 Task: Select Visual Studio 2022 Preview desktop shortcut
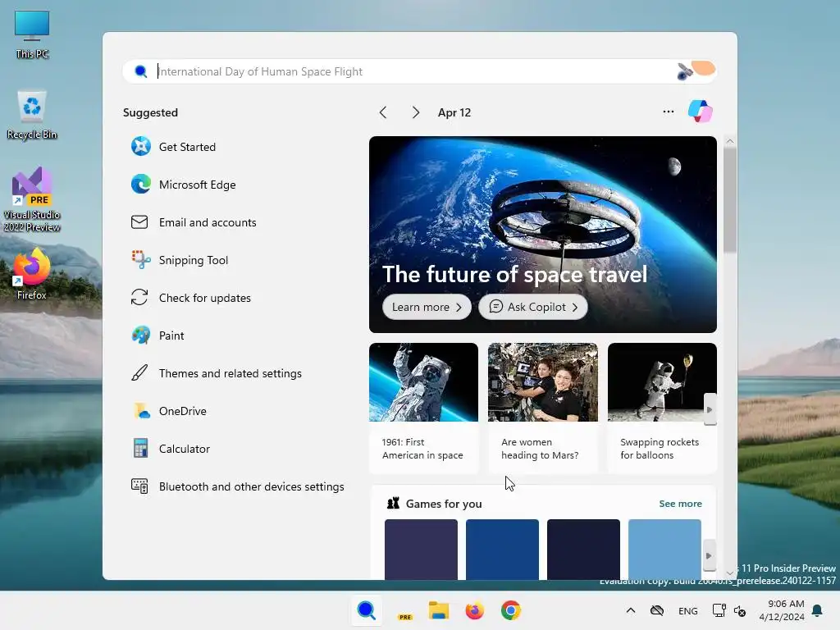point(32,199)
